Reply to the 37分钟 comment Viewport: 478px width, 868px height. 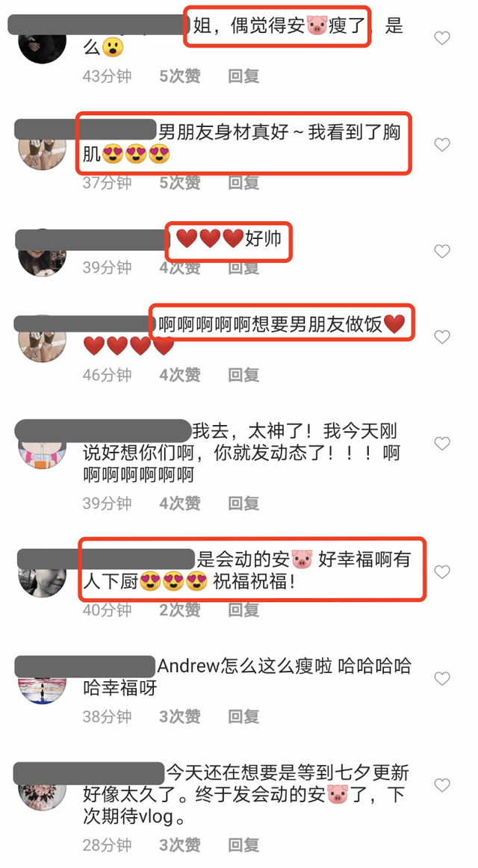point(243,183)
